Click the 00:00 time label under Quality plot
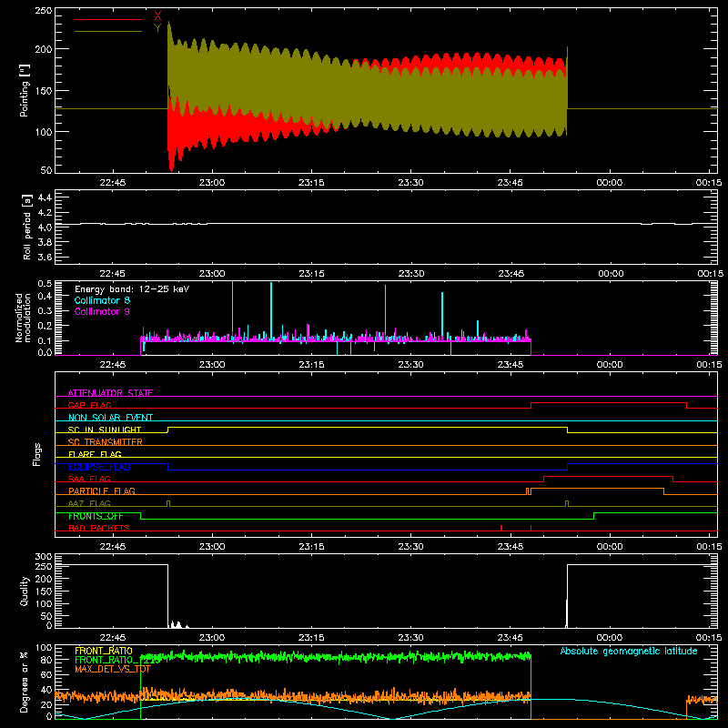Image resolution: width=728 pixels, height=728 pixels. coord(609,638)
